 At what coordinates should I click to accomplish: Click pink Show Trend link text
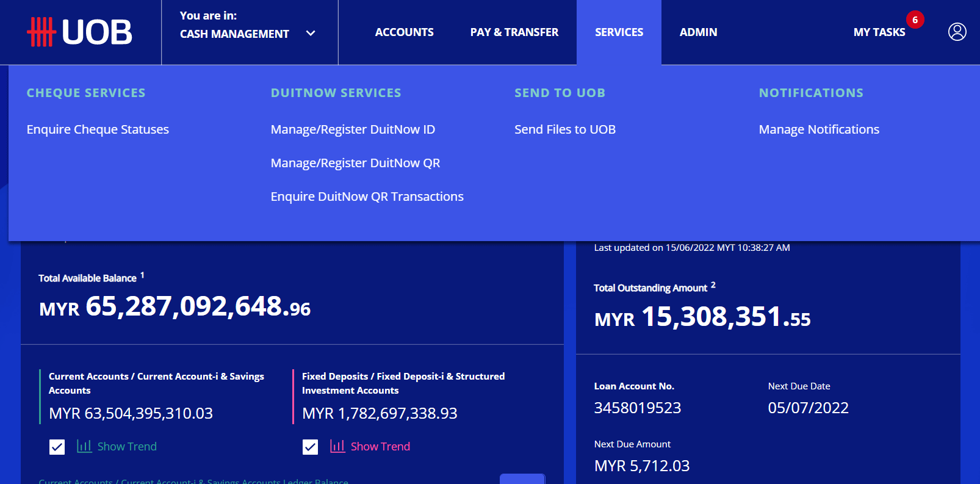[x=380, y=447]
